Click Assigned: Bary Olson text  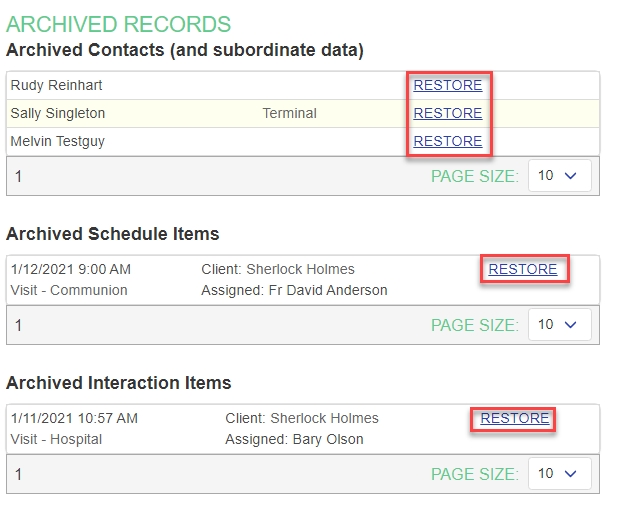tap(294, 439)
